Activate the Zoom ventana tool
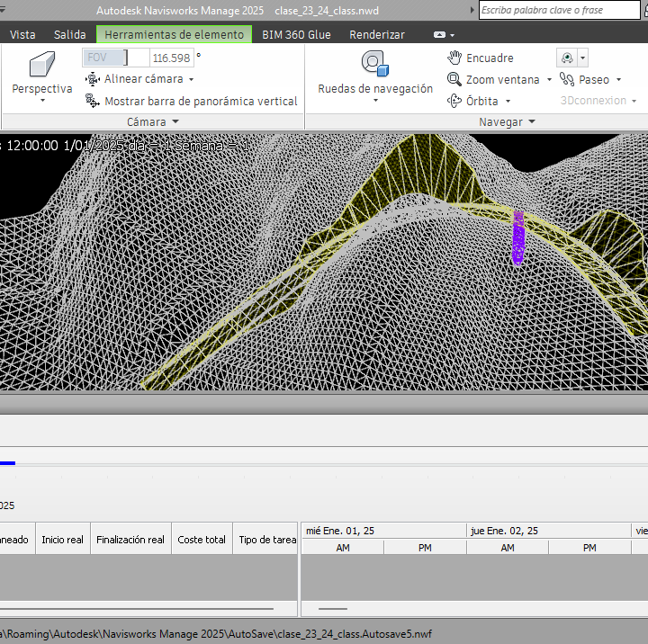Screen dimensions: 648x644 [x=455, y=79]
